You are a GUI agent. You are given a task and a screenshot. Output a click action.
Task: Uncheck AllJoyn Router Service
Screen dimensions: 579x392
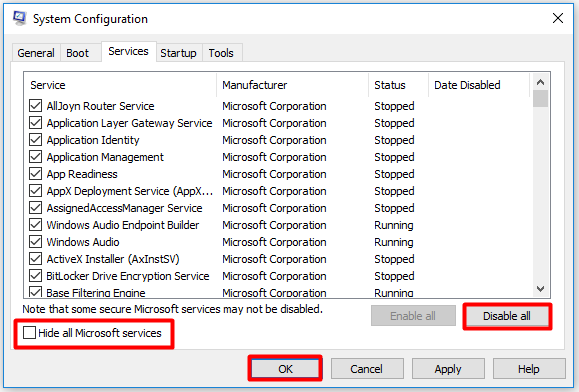tap(35, 106)
